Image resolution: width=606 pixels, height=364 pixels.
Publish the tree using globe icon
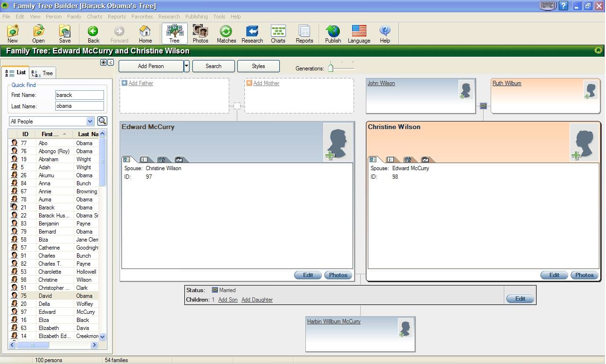(x=333, y=34)
